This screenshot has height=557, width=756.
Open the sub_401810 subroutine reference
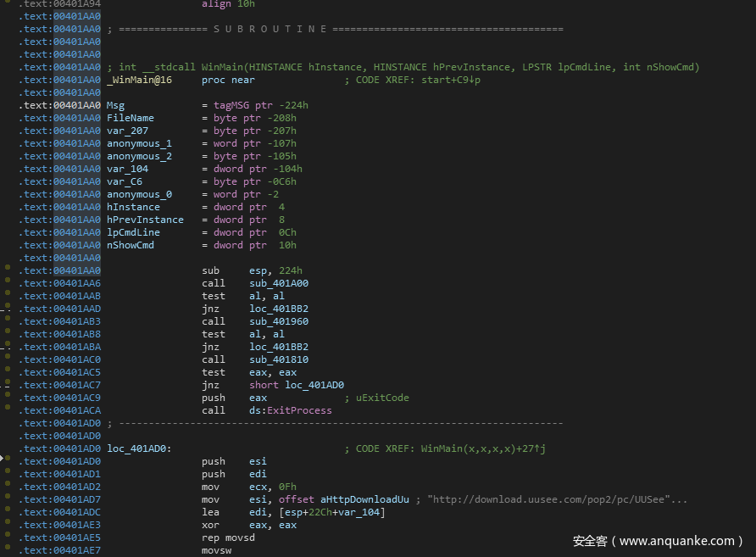tap(279, 359)
